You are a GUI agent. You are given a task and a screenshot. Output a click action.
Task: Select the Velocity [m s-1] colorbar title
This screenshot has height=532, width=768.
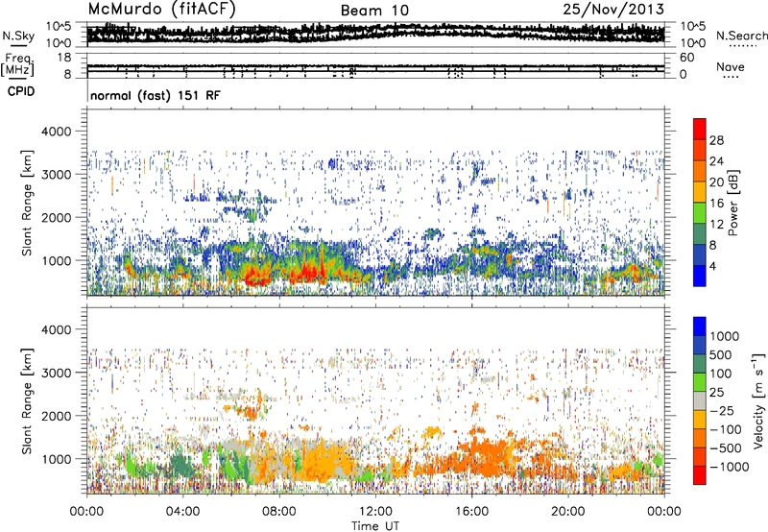point(758,400)
